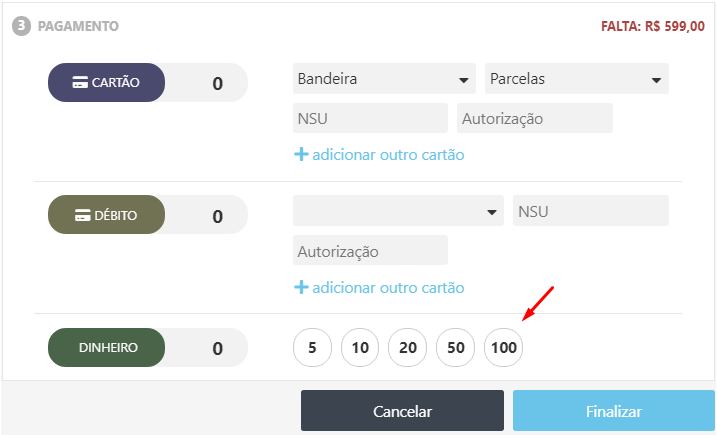Screen dimensions: 717x435
Task: Select the Dinheiro payment method
Action: click(107, 348)
